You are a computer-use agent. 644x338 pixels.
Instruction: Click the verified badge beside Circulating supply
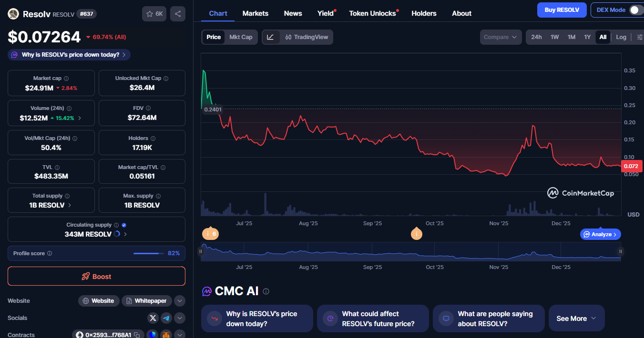click(x=124, y=225)
